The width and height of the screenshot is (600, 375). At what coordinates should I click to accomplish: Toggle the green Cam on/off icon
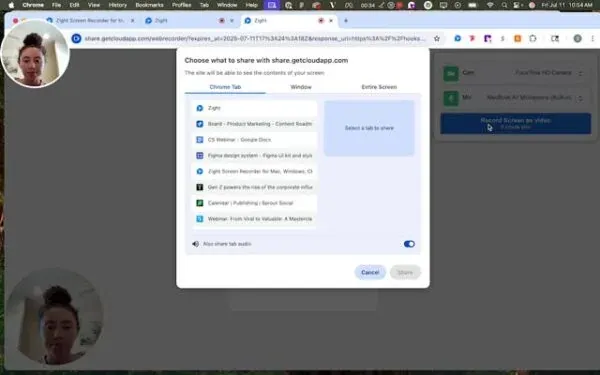(451, 73)
